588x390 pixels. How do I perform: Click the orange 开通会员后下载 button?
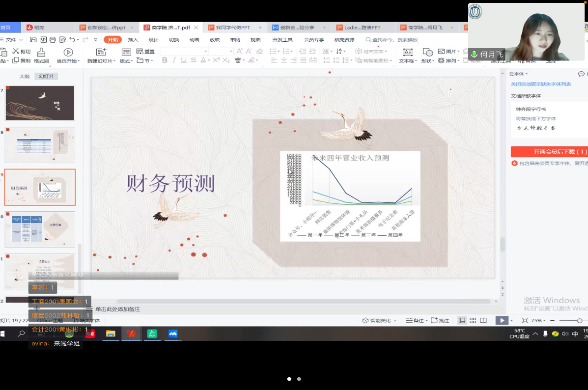(549, 152)
